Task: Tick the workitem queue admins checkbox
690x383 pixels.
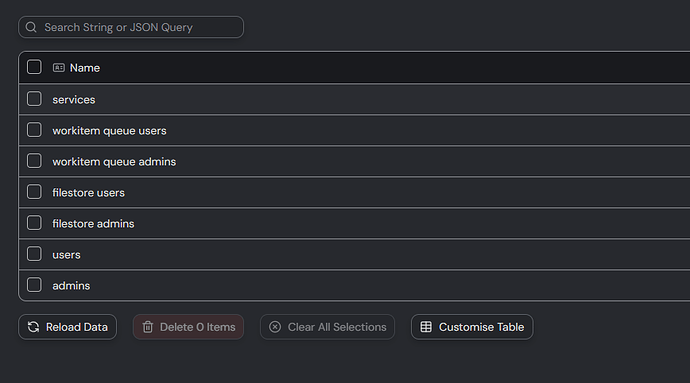Action: tap(34, 161)
